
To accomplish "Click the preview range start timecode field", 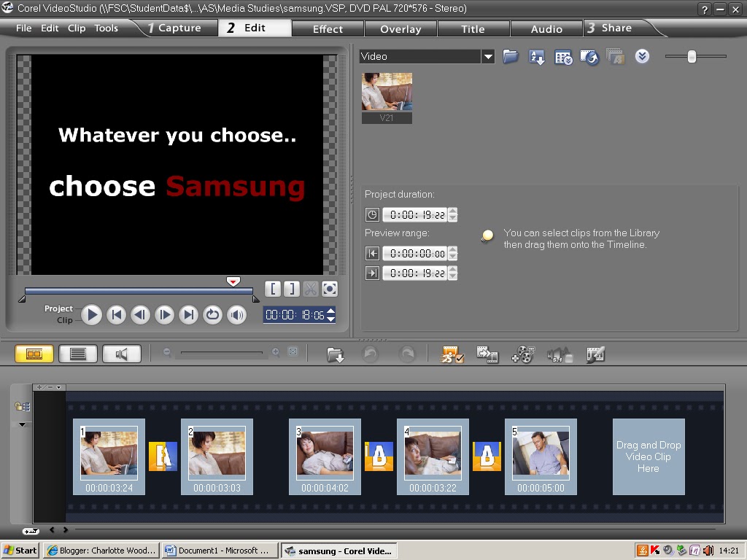I will (415, 253).
